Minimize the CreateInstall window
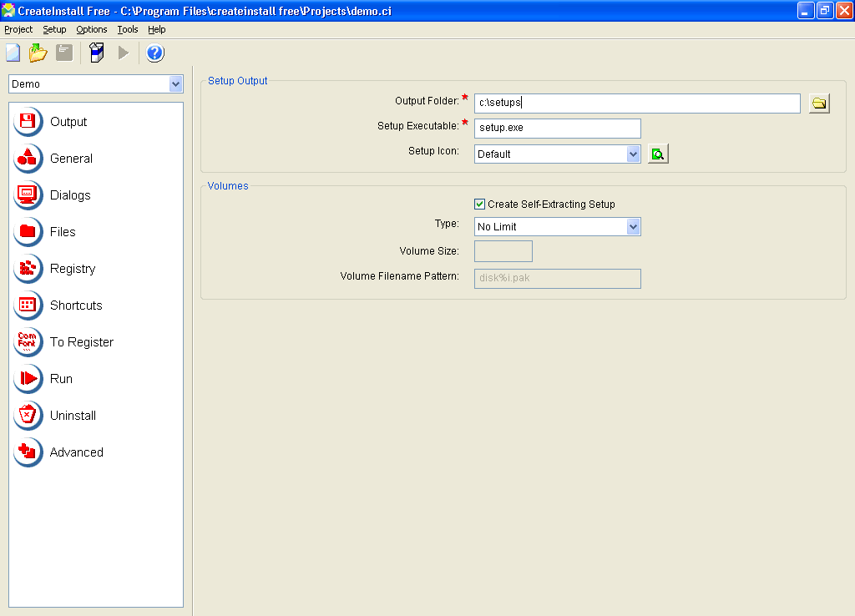The height and width of the screenshot is (616, 855). 806,10
